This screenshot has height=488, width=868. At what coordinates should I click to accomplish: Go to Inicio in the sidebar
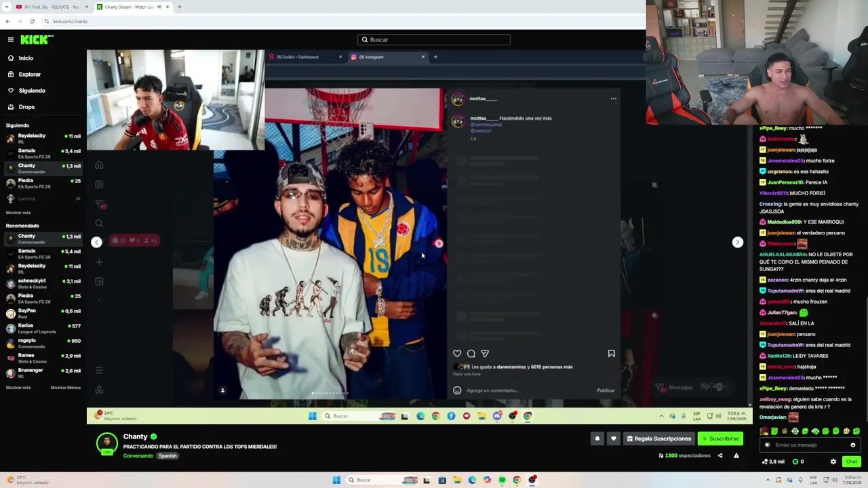[x=26, y=58]
